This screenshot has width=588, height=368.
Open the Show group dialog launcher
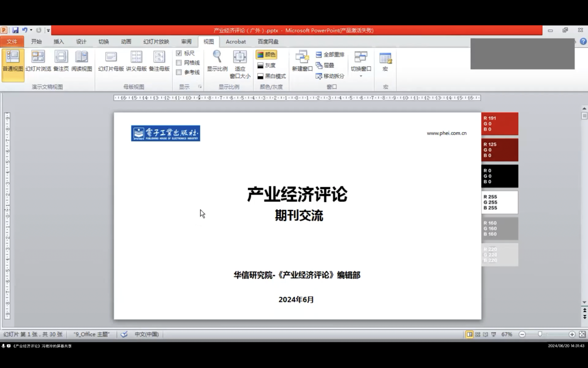click(x=200, y=86)
